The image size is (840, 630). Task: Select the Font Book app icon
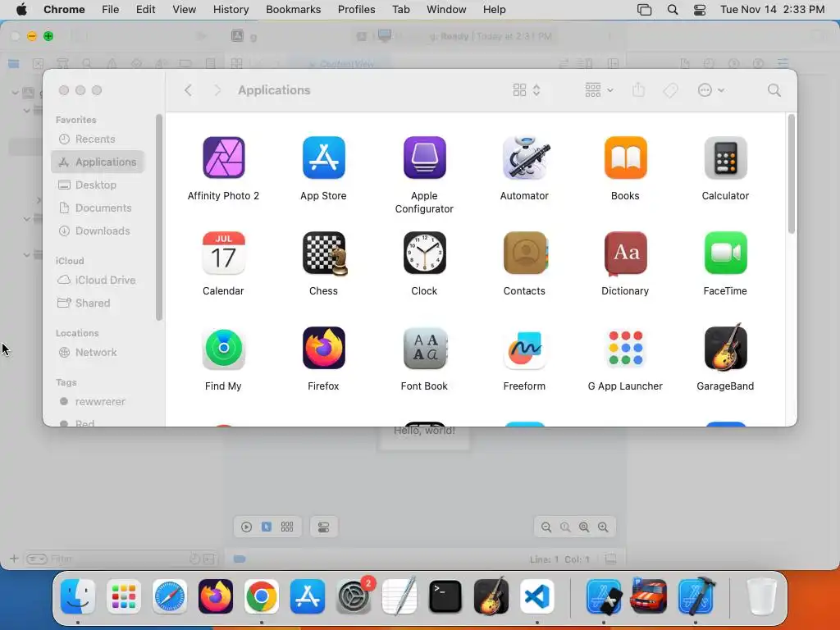coord(424,348)
